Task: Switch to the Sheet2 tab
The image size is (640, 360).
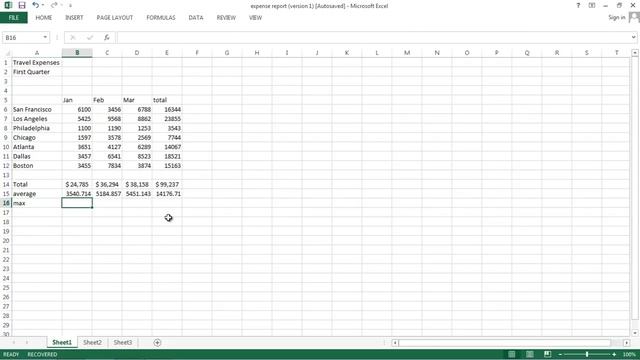Action: [x=92, y=342]
